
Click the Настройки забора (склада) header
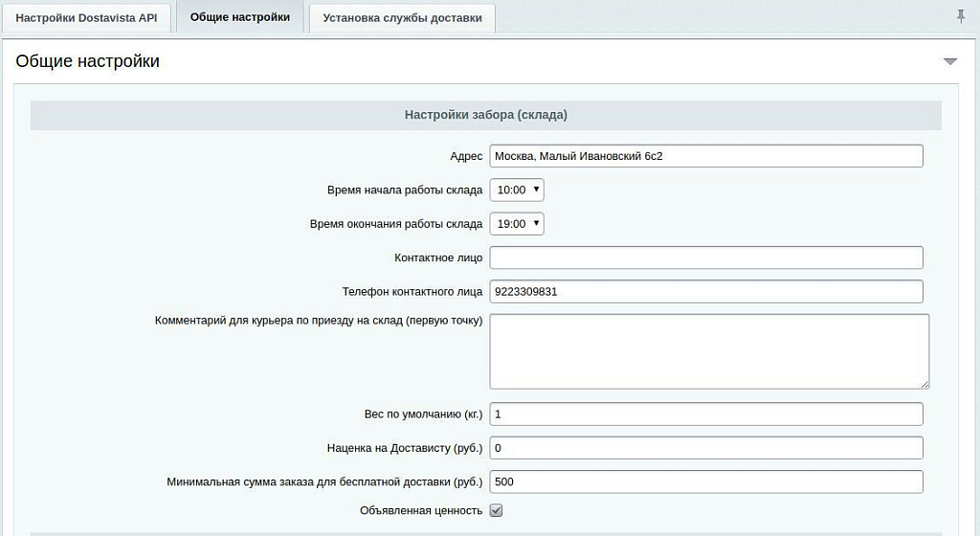click(x=485, y=115)
